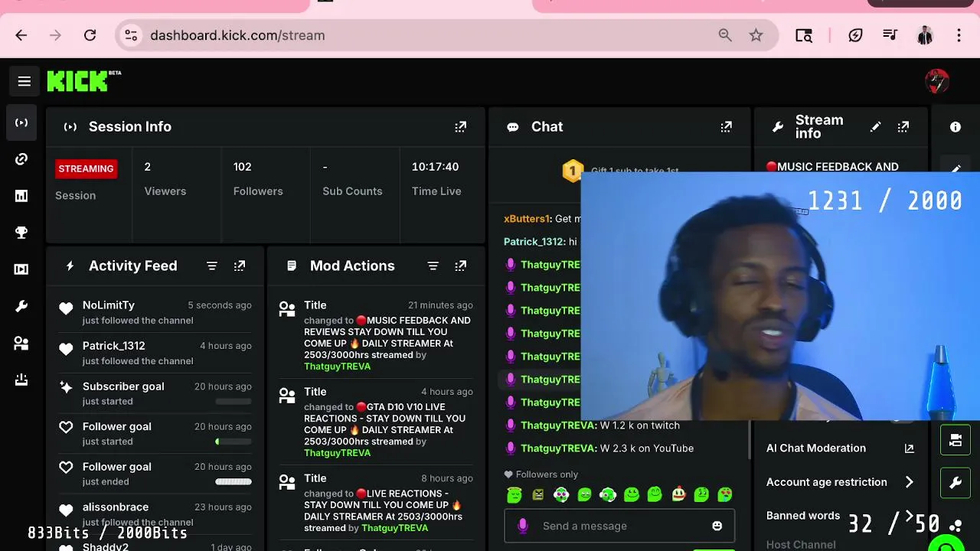The image size is (980, 551).
Task: Click the purple microphone badge in message box
Action: click(x=523, y=526)
